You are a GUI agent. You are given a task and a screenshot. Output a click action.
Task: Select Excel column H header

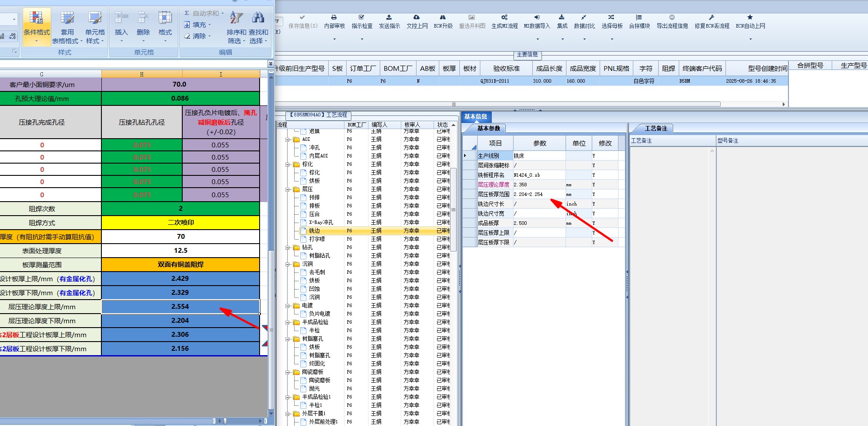pos(142,74)
